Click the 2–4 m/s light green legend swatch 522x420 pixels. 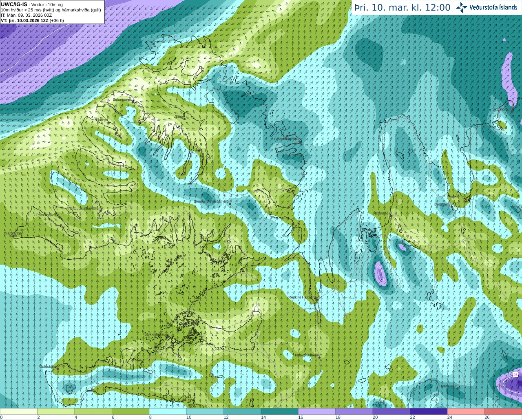(x=56, y=411)
